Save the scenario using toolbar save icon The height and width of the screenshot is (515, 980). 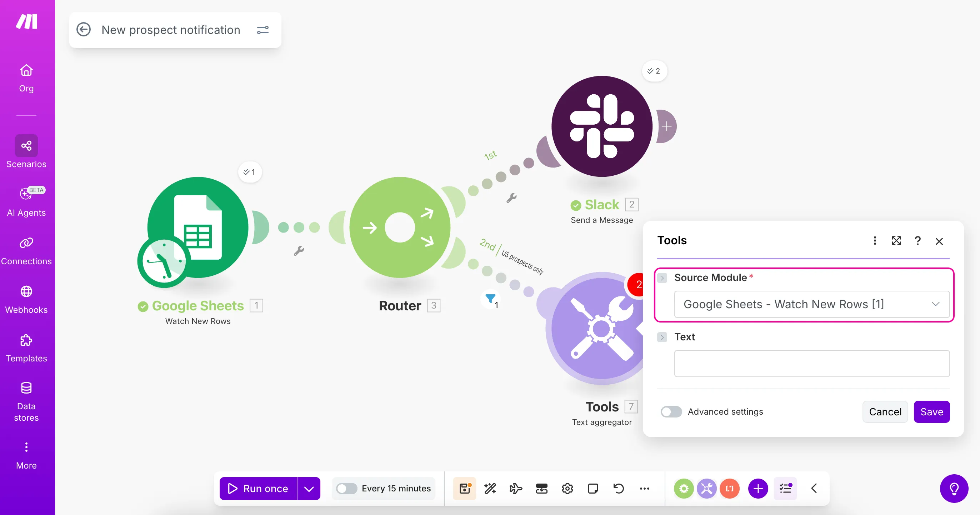click(465, 488)
